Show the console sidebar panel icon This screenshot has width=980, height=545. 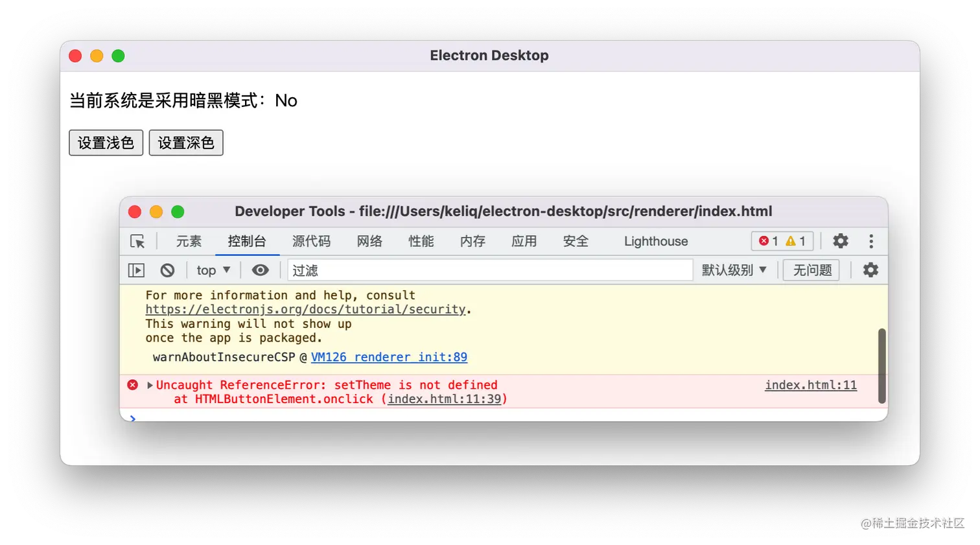(136, 270)
